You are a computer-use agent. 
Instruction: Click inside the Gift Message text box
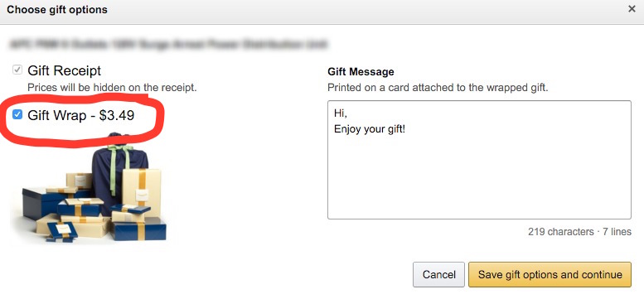click(479, 160)
